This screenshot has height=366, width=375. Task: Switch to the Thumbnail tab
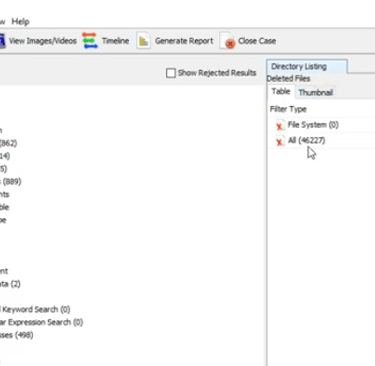tap(315, 92)
